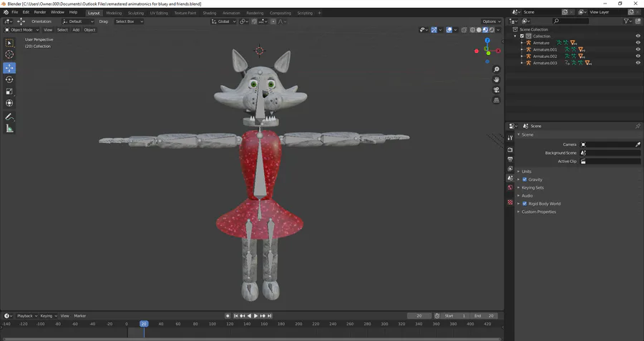Select the Select Box tool in toolbar
644x341 pixels.
tap(9, 43)
